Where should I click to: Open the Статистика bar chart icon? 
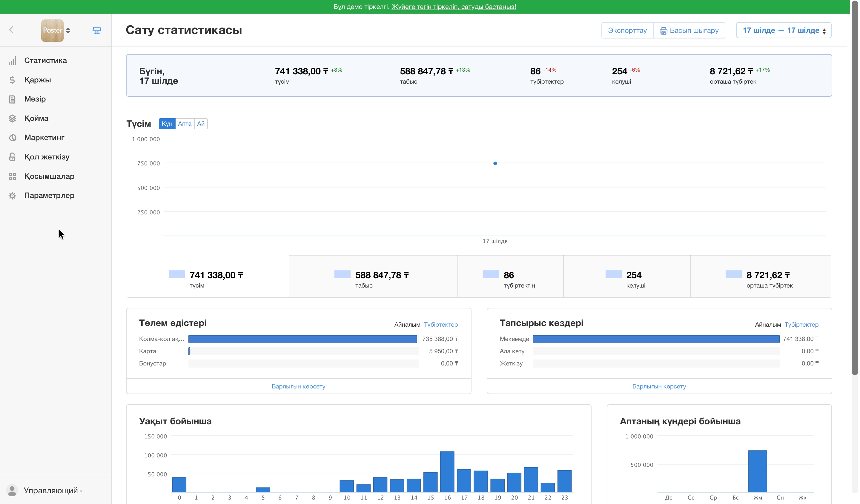12,60
